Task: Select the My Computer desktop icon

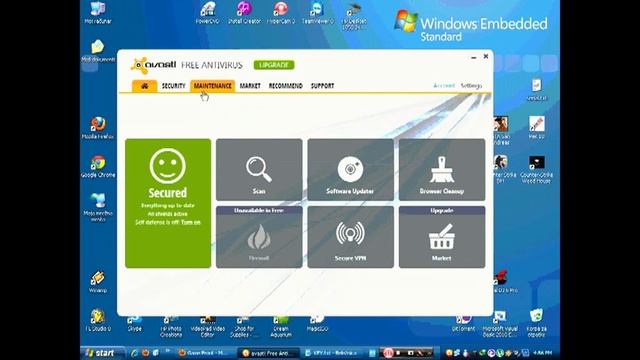Action: [x=98, y=12]
